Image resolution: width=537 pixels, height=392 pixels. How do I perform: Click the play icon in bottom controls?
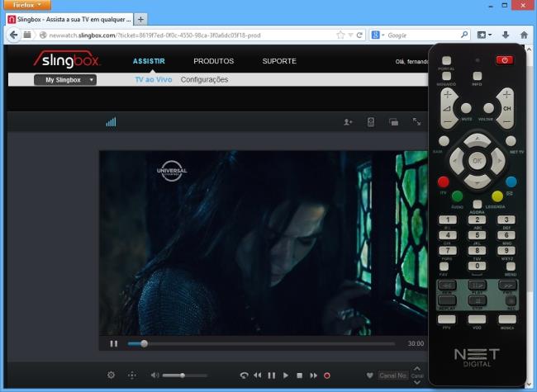pos(286,375)
